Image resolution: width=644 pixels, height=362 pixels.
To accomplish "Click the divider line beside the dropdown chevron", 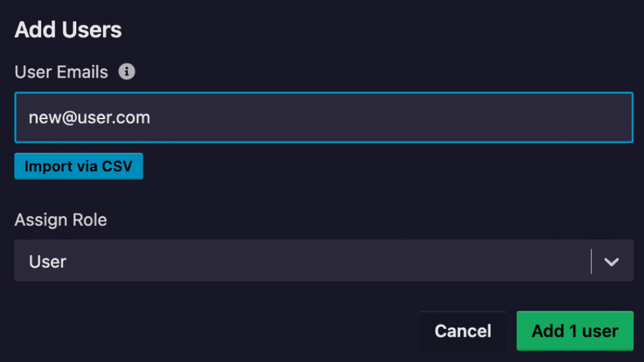I will coord(591,262).
